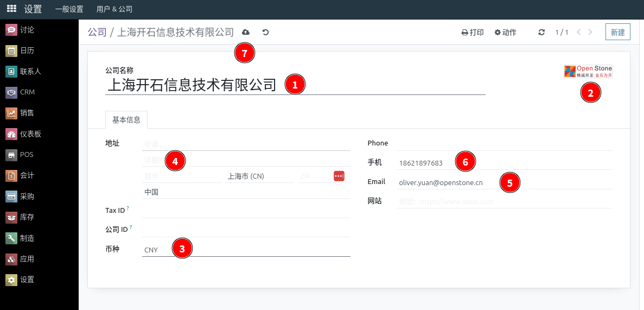644x310 pixels.
Task: Click the Phone input field
Action: point(505,143)
